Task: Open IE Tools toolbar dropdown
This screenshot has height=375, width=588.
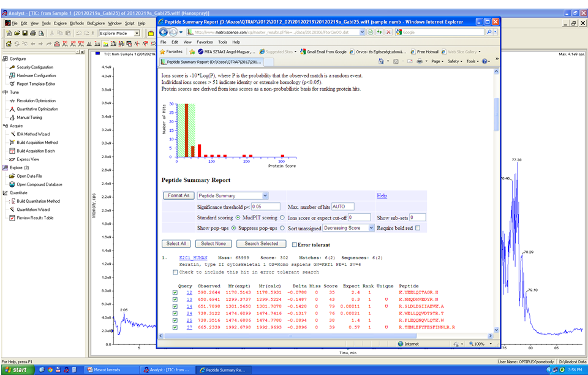Action: (472, 61)
